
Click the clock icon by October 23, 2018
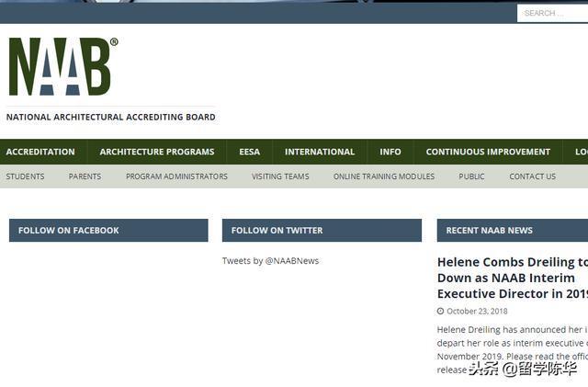[x=441, y=312]
